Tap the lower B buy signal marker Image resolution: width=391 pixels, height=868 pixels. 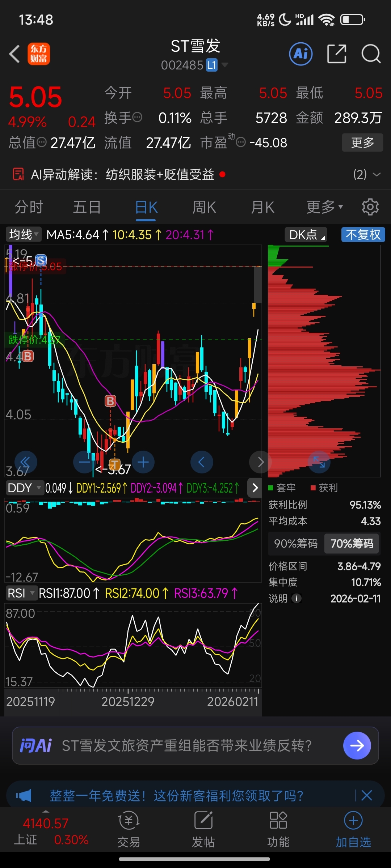click(110, 401)
